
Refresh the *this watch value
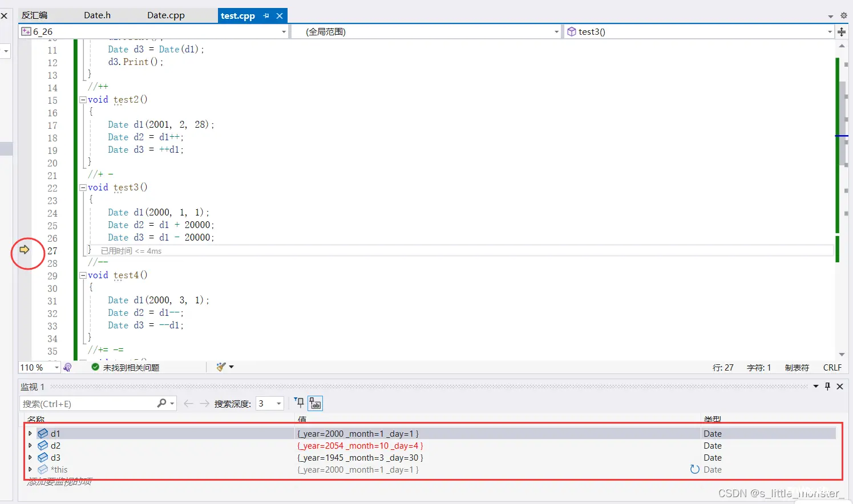(694, 469)
